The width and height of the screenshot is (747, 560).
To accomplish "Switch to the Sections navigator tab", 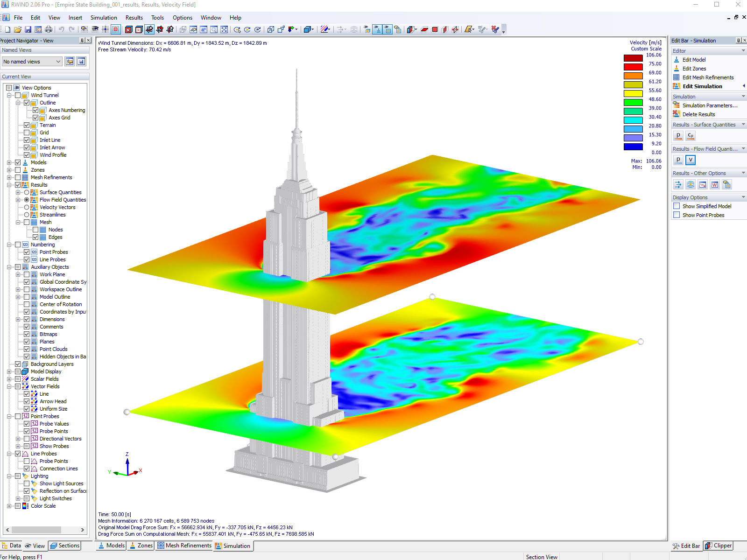I will (x=64, y=546).
